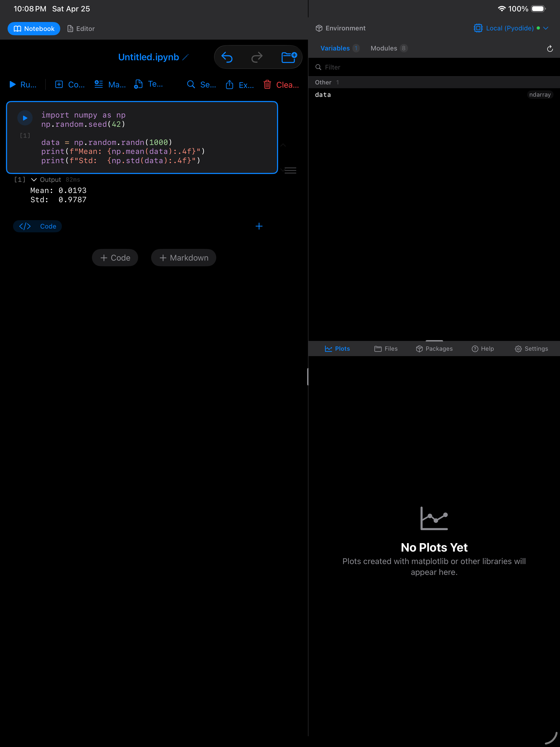
Task: Add a markdown cell from the toolbar
Action: point(110,84)
